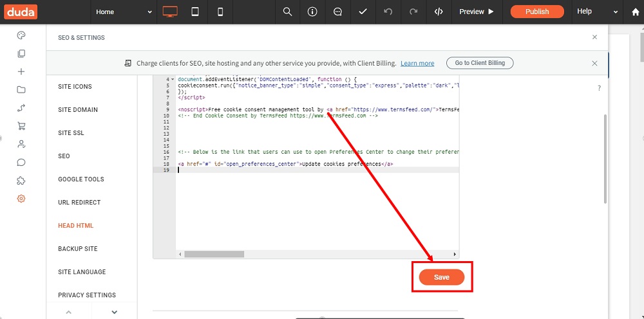The height and width of the screenshot is (319, 644).
Task: Select PRIVACY SETTINGS in settings menu
Action: pyautogui.click(x=87, y=295)
